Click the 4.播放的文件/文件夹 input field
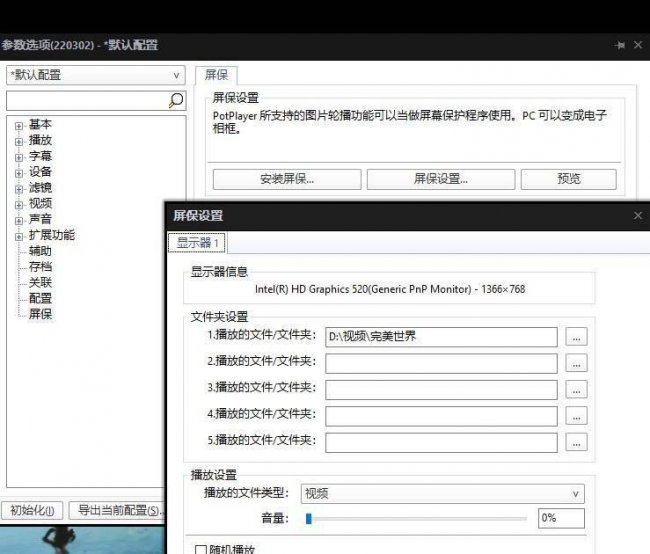Image resolution: width=650 pixels, height=554 pixels. 441,416
